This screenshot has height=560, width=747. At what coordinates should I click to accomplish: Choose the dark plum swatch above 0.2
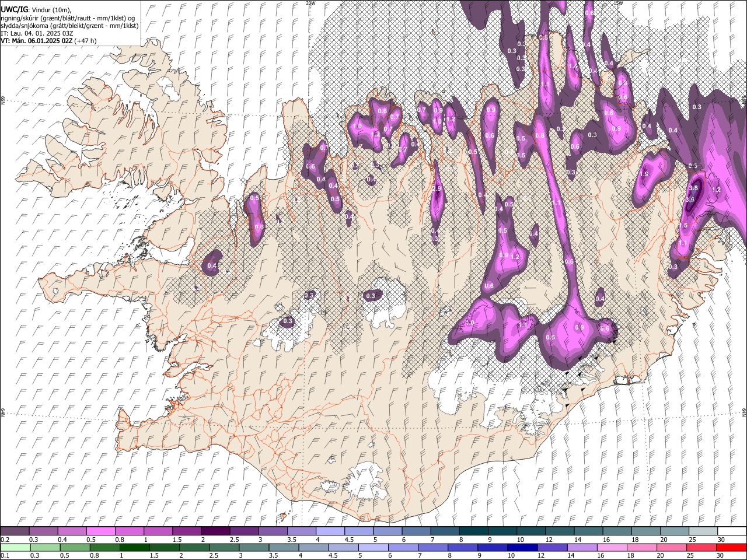(15, 531)
